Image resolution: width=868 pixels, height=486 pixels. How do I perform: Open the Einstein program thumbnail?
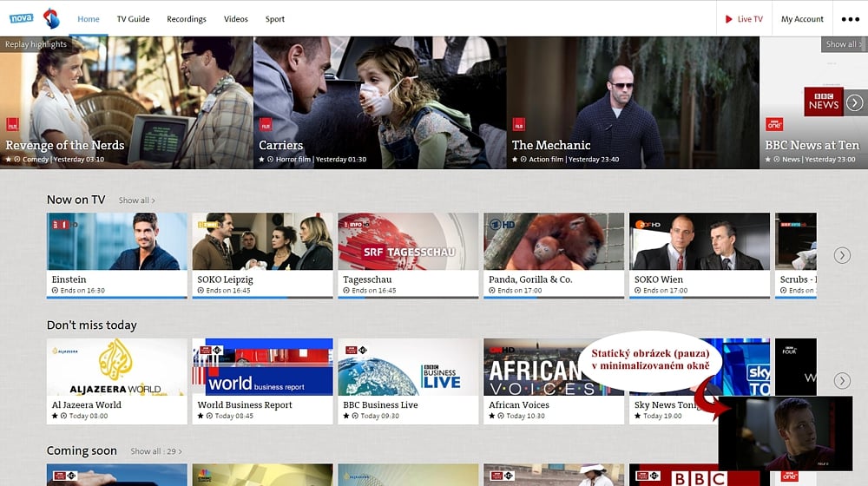(117, 241)
